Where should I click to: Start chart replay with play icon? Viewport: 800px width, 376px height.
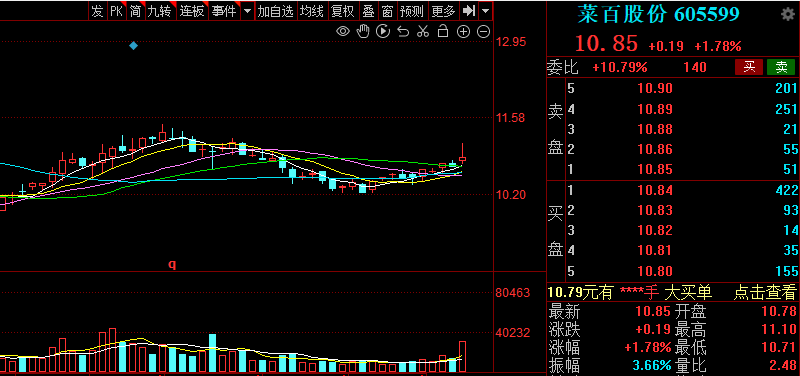click(383, 32)
